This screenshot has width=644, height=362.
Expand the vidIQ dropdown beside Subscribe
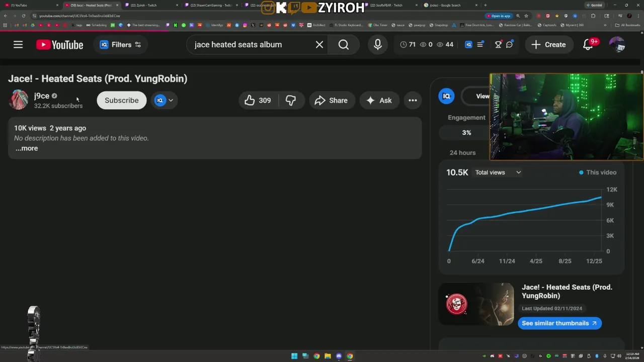click(x=165, y=101)
